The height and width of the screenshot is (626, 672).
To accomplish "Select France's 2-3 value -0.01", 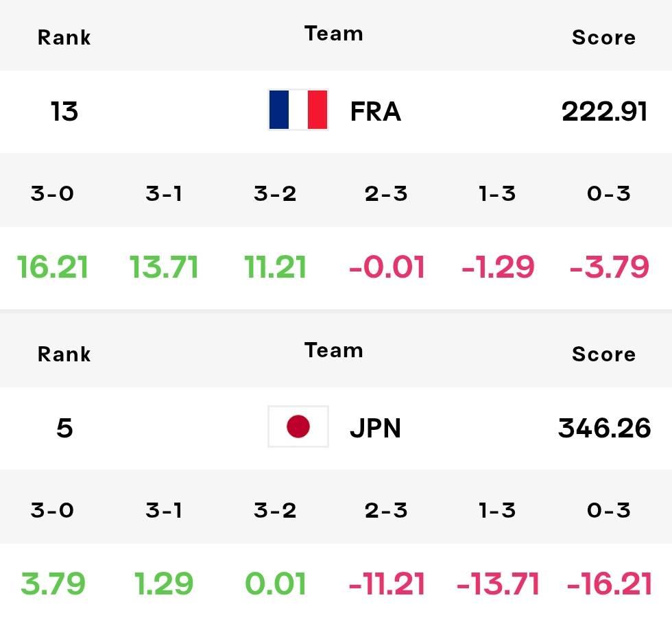I will pyautogui.click(x=387, y=267).
